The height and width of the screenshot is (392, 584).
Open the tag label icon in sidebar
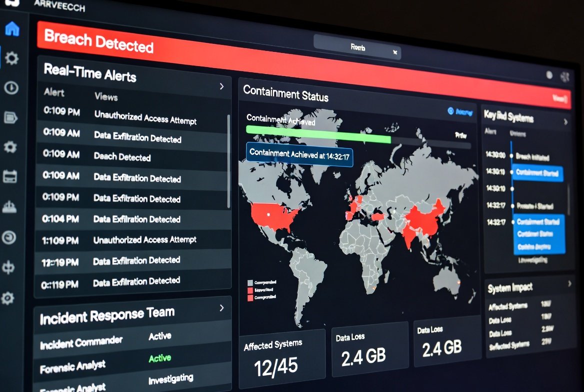11,117
